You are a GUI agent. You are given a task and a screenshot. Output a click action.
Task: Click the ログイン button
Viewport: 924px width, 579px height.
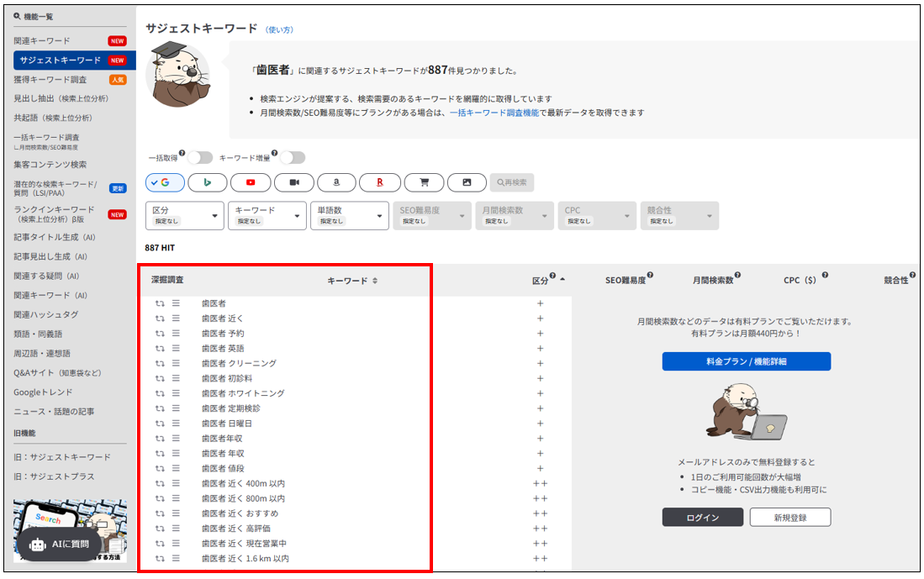click(x=703, y=517)
